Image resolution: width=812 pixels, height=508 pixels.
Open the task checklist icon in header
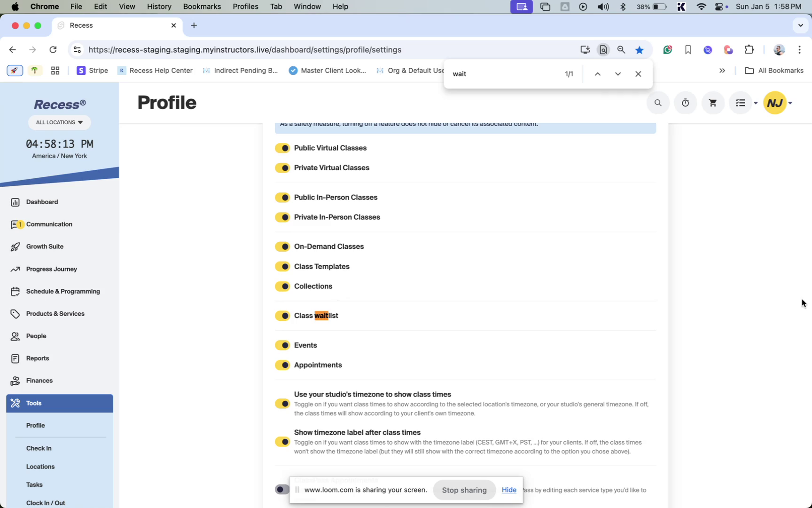tap(740, 103)
